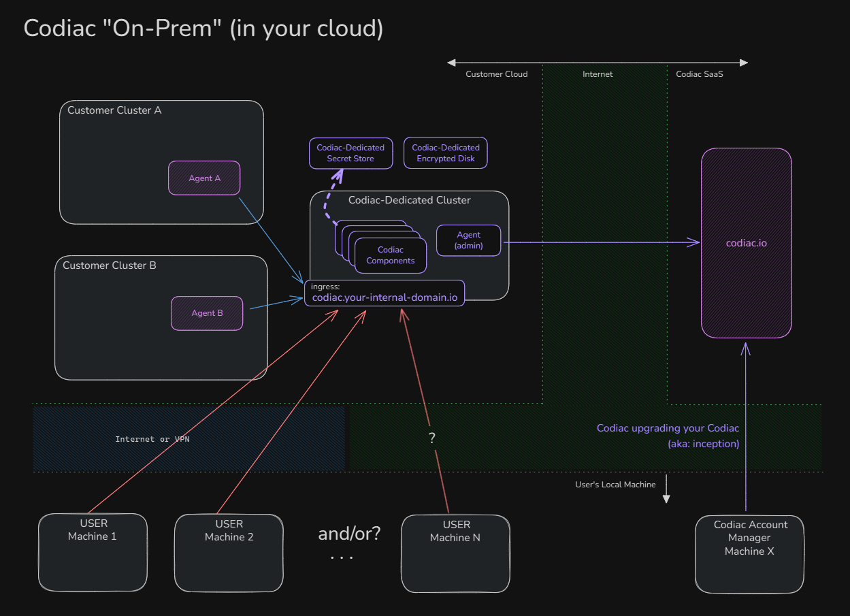Click the question mark above Machine N arrow
Screen dimensions: 850x616
tap(431, 438)
